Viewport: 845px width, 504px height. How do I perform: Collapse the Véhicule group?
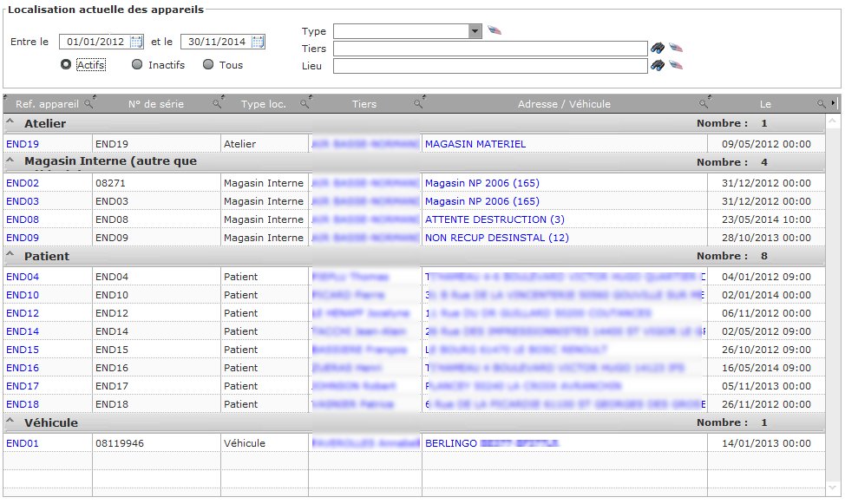coord(10,421)
